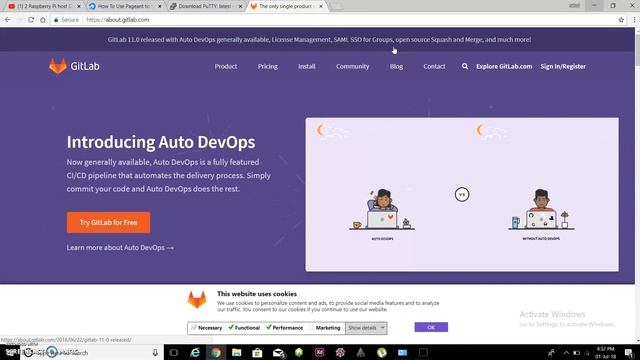Click the microphone icon in taskbar search
640x360 pixels.
click(x=155, y=352)
